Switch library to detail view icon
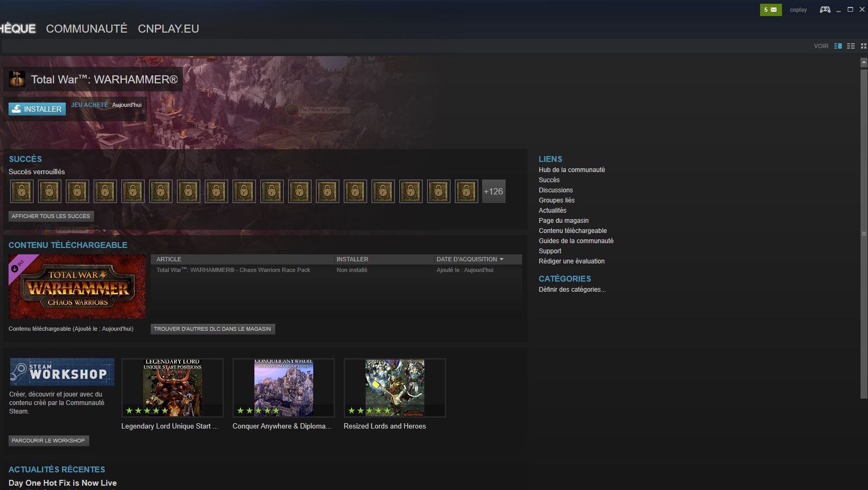 [x=838, y=46]
